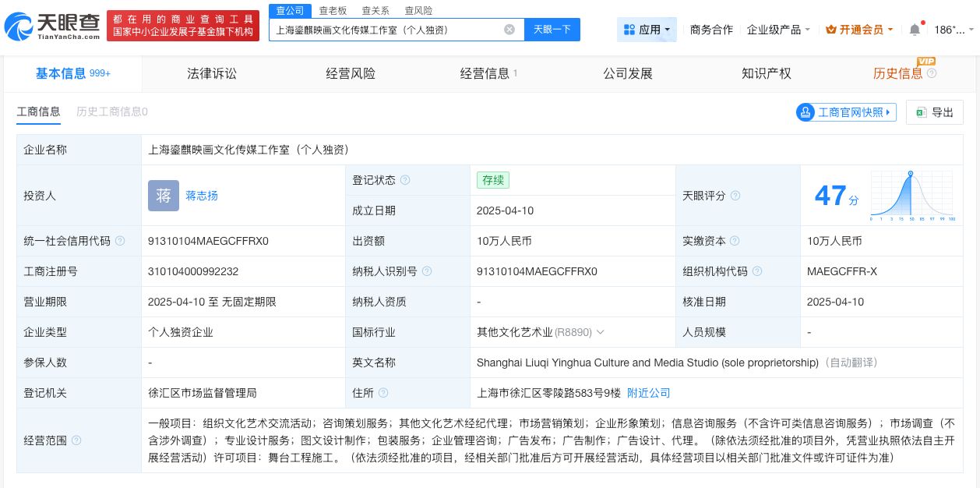The height and width of the screenshot is (488, 980).
Task: Click the VIP badge on 历史信息
Action: (927, 61)
